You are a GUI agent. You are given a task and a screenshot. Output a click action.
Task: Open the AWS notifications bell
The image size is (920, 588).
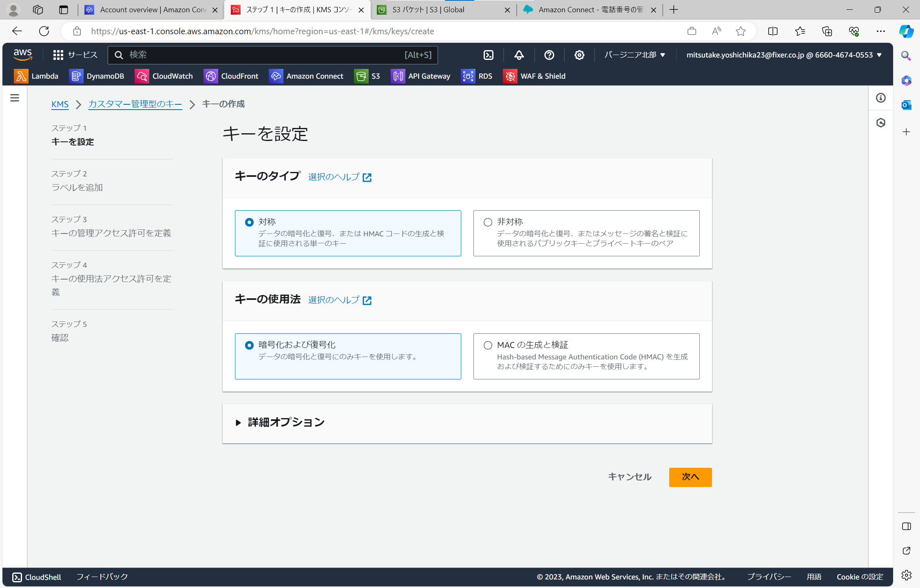[519, 55]
